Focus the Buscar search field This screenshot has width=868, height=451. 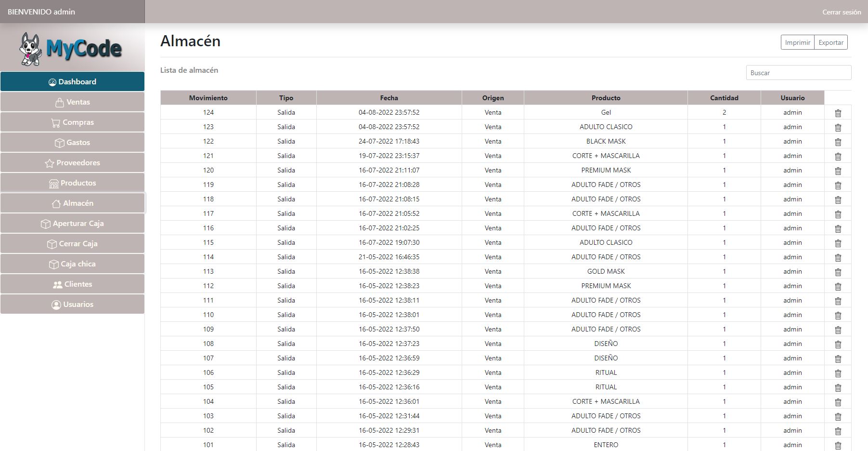798,73
